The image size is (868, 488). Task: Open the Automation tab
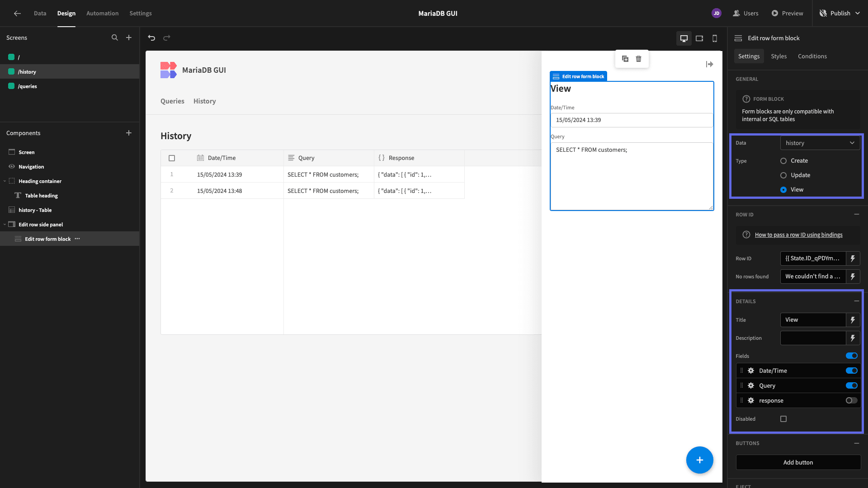[103, 13]
